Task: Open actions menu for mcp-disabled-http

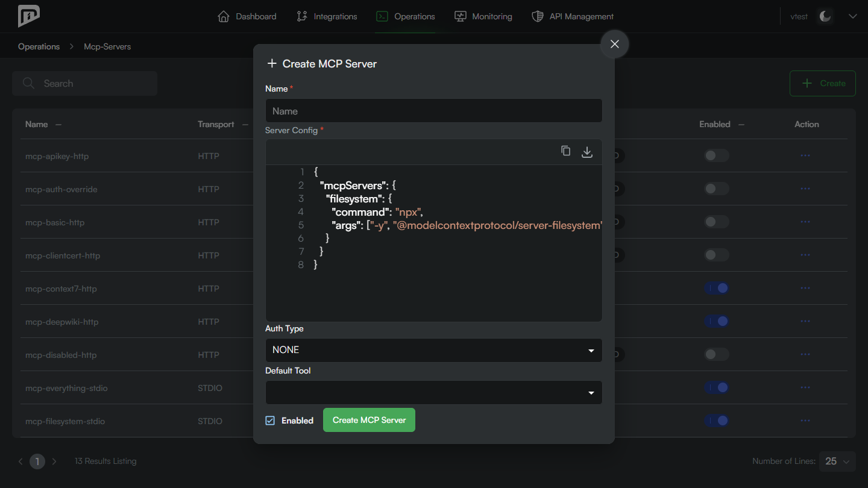Action: (x=805, y=354)
